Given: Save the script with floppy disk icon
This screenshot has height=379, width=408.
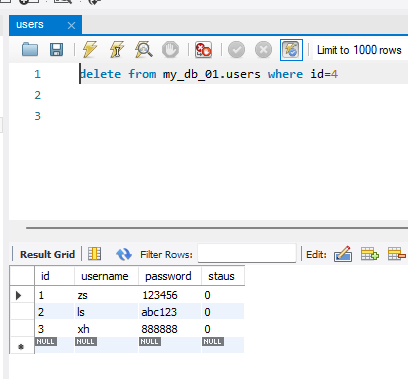Looking at the screenshot, I should [56, 50].
